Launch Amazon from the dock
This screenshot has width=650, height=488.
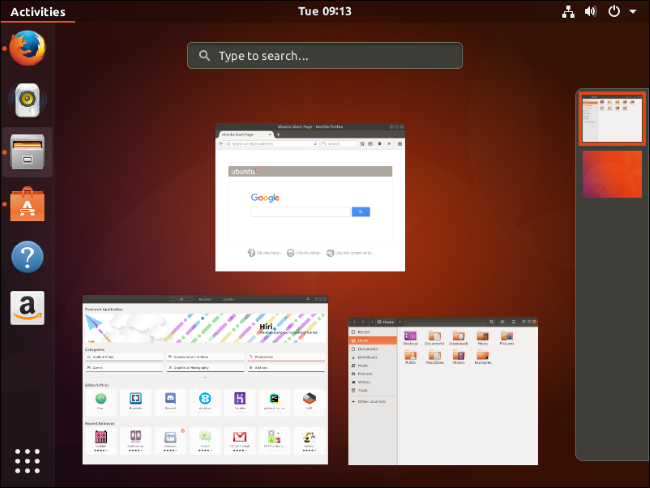28,308
